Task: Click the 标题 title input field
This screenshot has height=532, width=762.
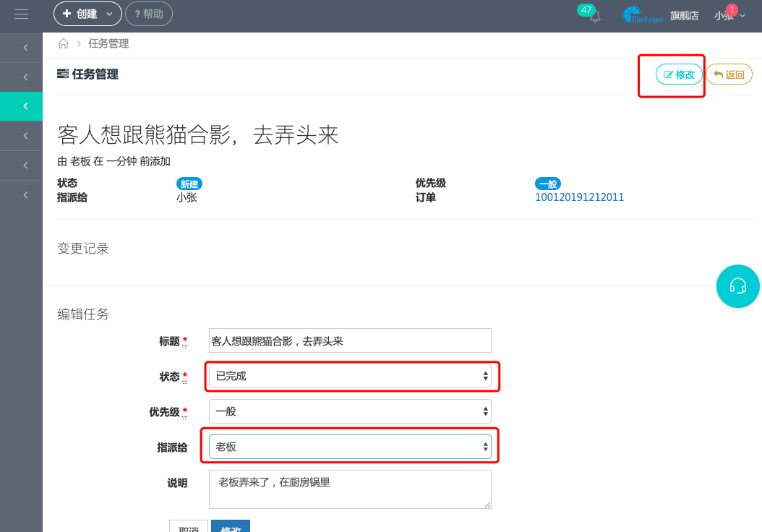Action: pyautogui.click(x=350, y=340)
